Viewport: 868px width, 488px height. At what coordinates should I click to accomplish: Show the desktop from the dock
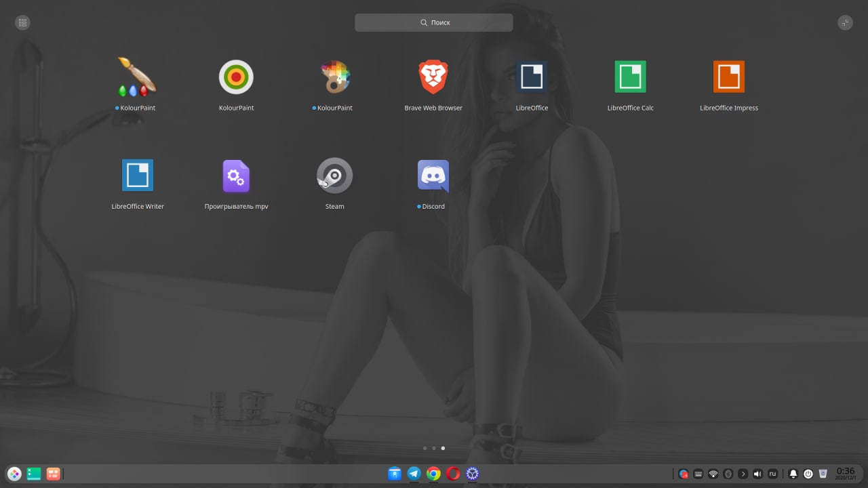coord(34,474)
